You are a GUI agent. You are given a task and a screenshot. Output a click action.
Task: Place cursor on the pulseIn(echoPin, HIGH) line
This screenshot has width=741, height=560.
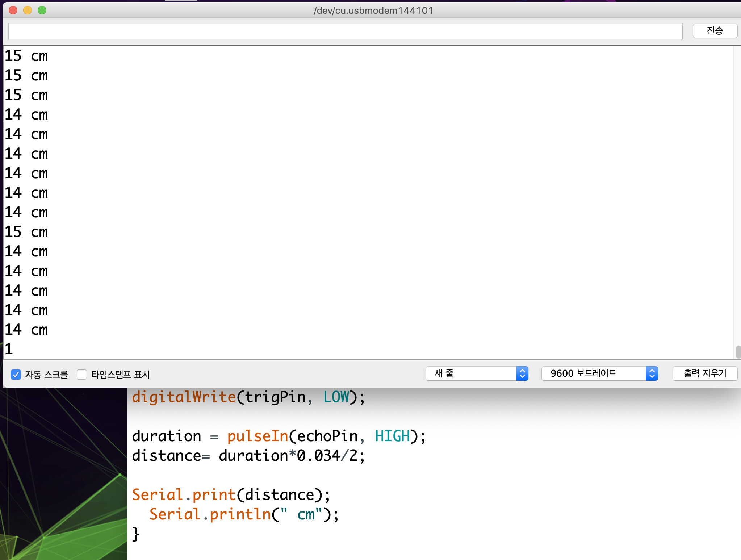click(x=279, y=436)
